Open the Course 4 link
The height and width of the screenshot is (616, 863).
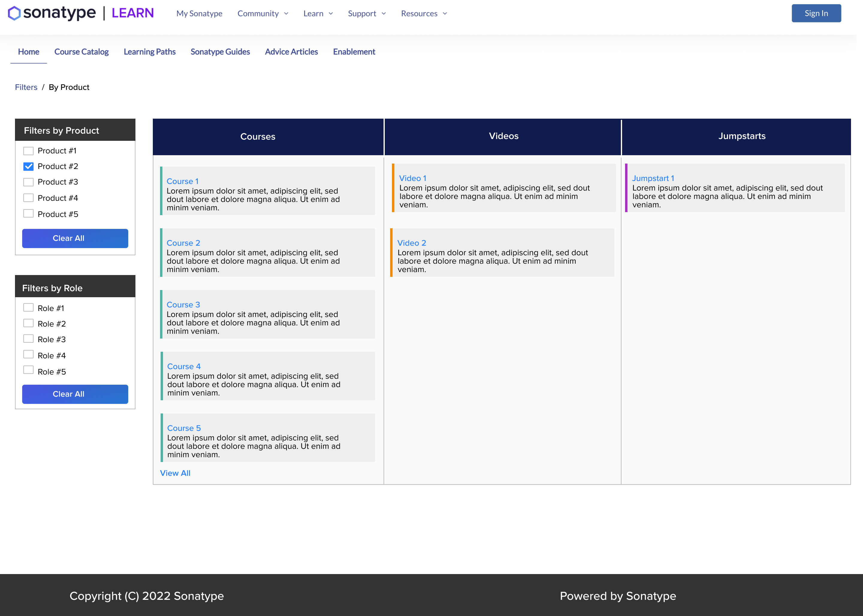click(184, 366)
